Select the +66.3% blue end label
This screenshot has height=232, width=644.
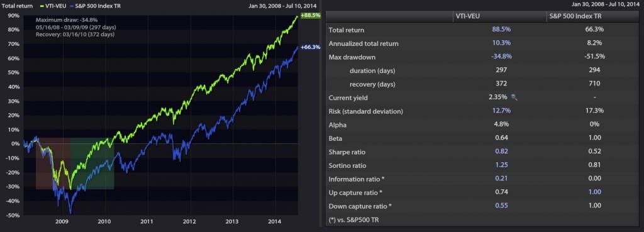(x=310, y=47)
